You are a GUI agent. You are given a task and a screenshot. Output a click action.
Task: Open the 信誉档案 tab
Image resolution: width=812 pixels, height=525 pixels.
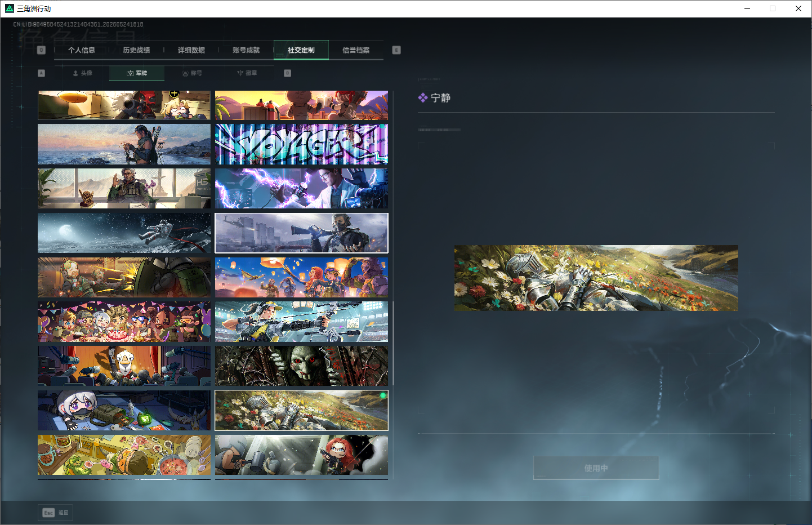pos(356,50)
